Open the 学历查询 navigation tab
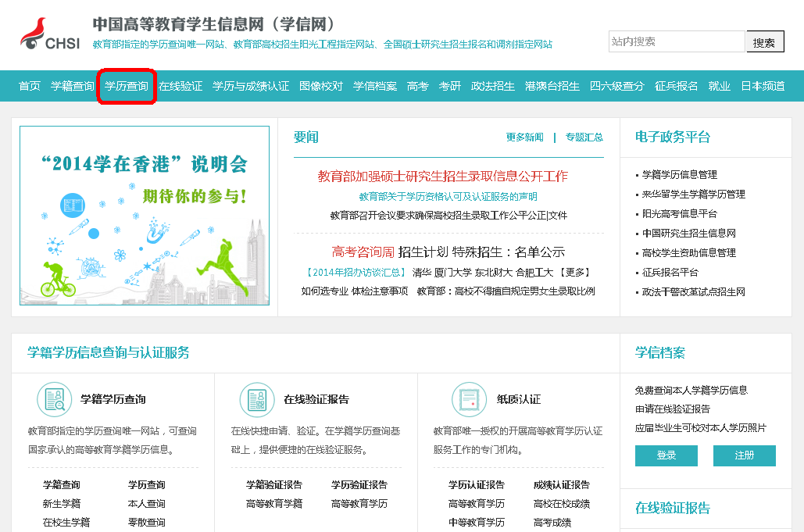 [127, 86]
